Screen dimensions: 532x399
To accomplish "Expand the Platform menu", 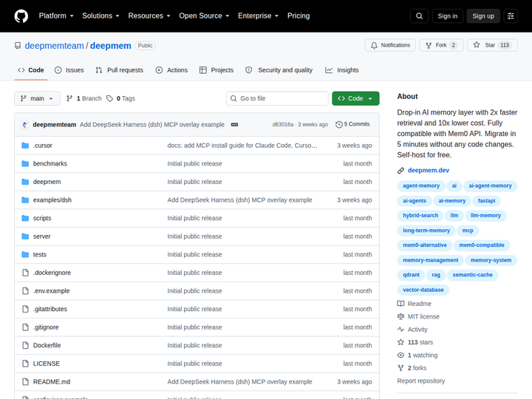I will coord(56,16).
